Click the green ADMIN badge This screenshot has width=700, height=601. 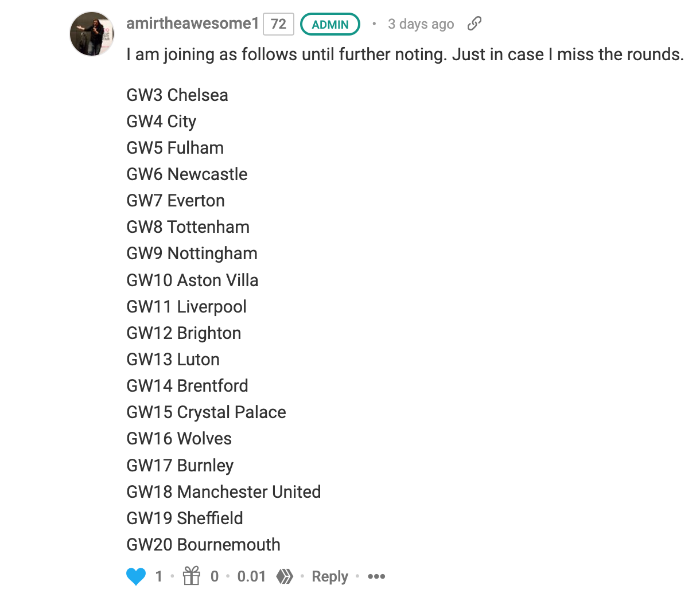click(x=330, y=24)
